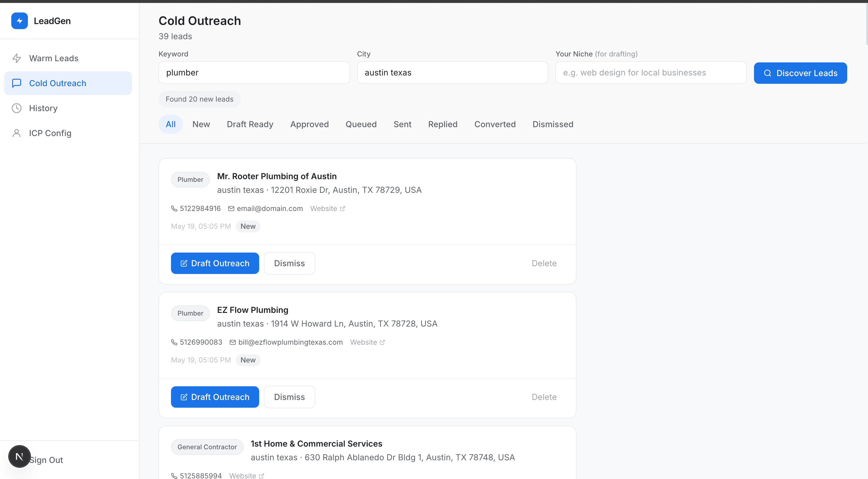Viewport: 868px width, 479px height.
Task: Delete the Mr. Rooter Plumbing lead
Action: (x=544, y=264)
